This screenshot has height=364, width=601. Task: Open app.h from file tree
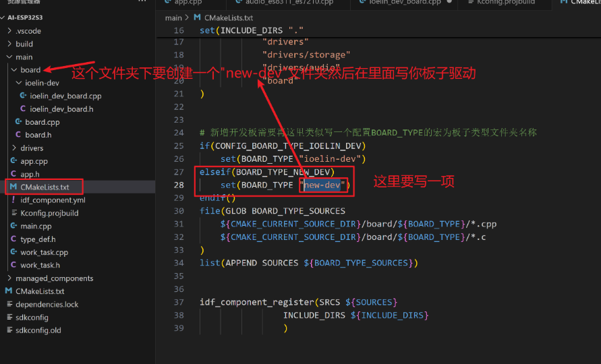coord(30,174)
